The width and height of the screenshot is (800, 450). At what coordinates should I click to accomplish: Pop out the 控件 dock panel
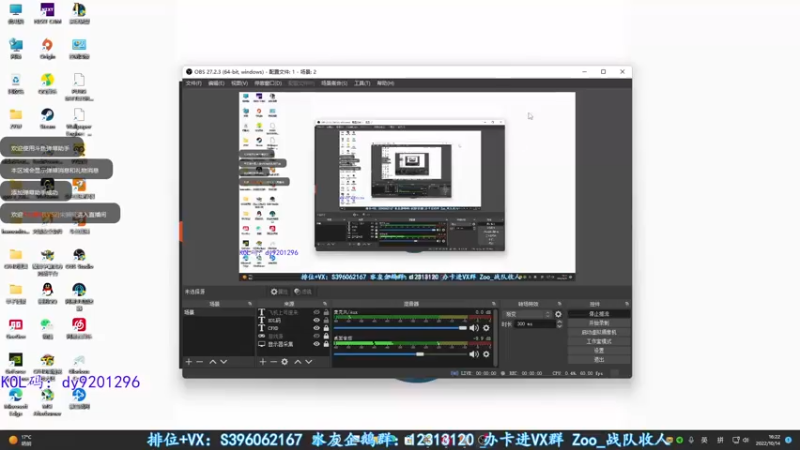[x=627, y=304]
